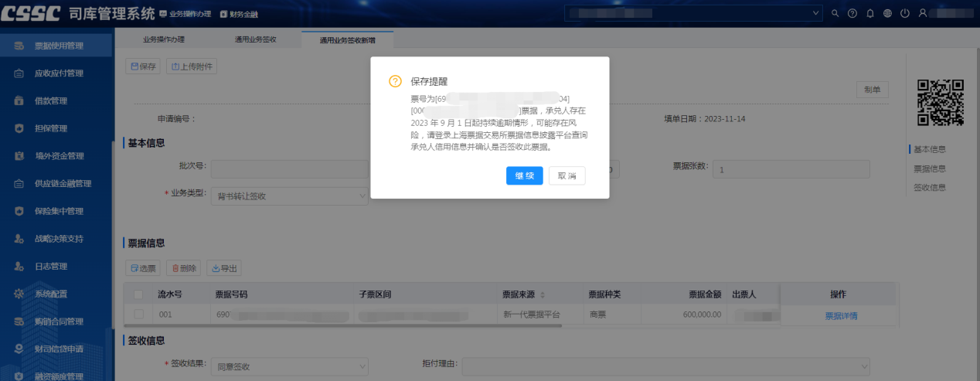The image size is (980, 381).
Task: Open the help question mark icon
Action: coord(852,14)
